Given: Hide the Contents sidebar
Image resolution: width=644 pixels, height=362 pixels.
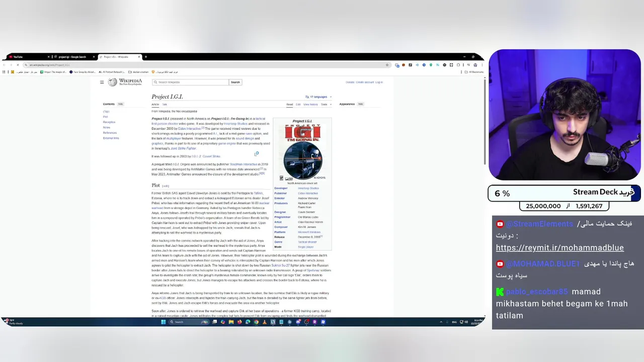Looking at the screenshot, I should tap(120, 104).
